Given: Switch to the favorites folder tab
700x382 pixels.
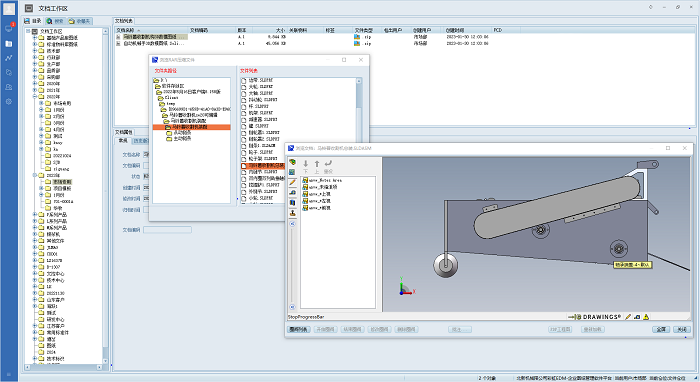Looking at the screenshot, I should click(79, 21).
